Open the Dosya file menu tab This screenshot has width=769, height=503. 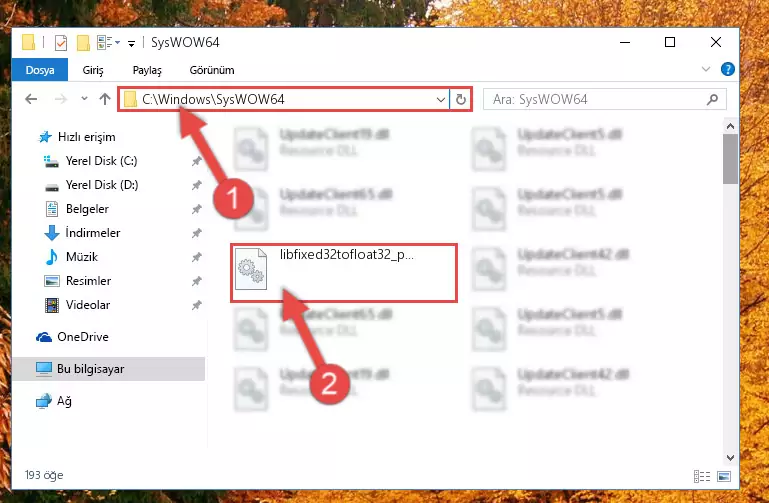pos(40,70)
